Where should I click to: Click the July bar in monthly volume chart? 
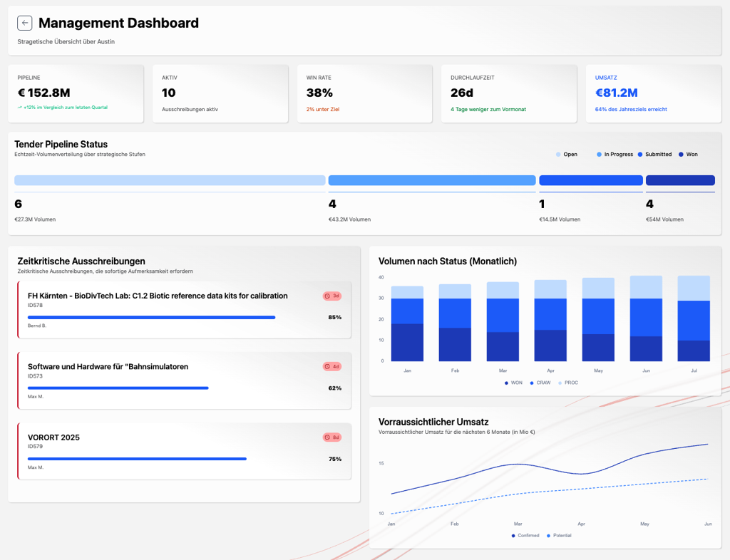pos(694,318)
